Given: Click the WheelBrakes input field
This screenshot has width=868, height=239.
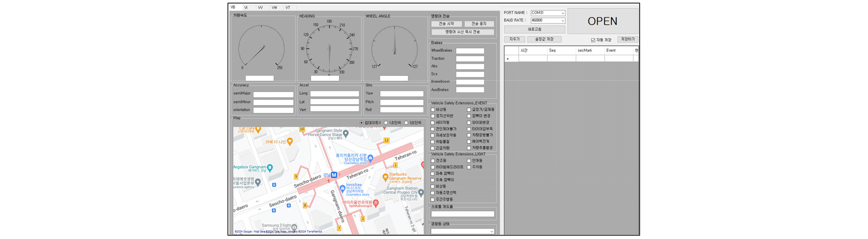Looking at the screenshot, I should point(470,51).
